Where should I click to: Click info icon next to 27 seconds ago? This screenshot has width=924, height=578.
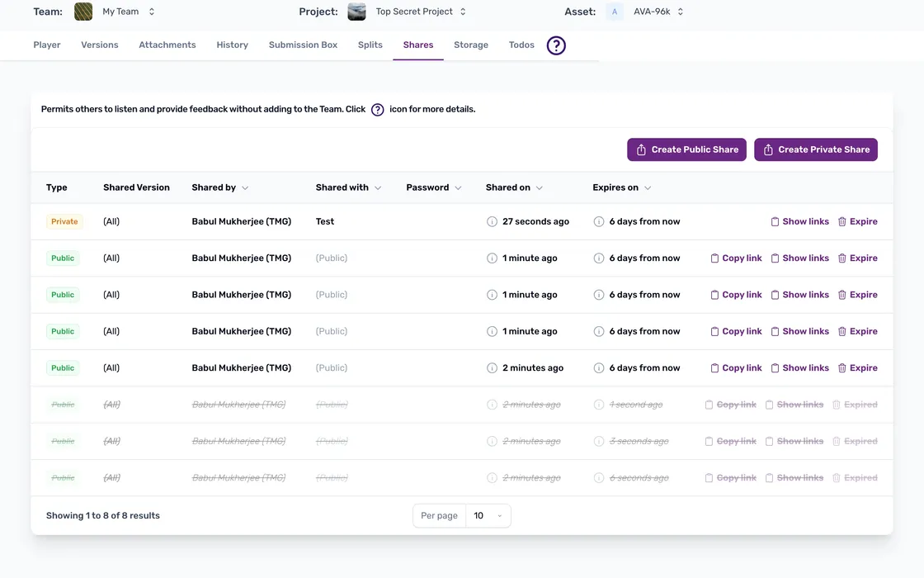click(x=492, y=222)
